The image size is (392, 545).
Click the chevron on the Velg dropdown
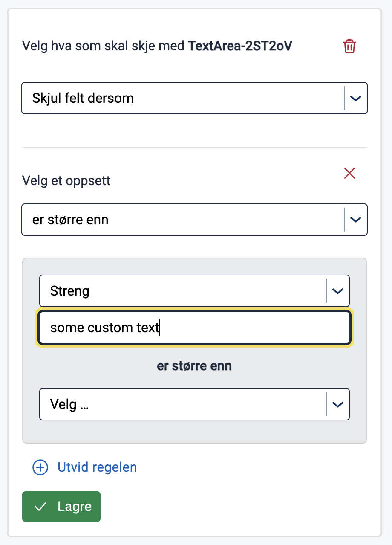coord(337,404)
